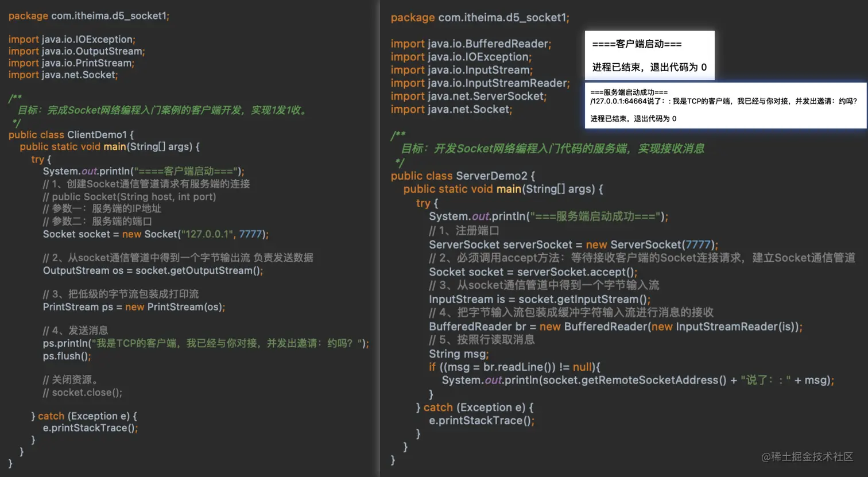Select 'import java.io.PrintStream;' line
Viewport: 868px width, 477px height.
pos(71,63)
